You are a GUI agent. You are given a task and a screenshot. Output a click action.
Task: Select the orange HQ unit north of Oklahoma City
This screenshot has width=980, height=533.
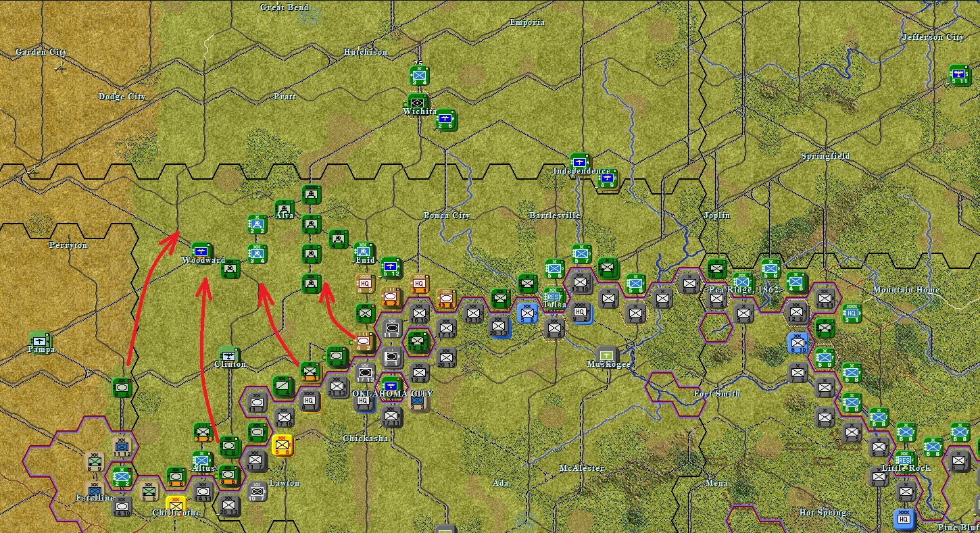419,282
